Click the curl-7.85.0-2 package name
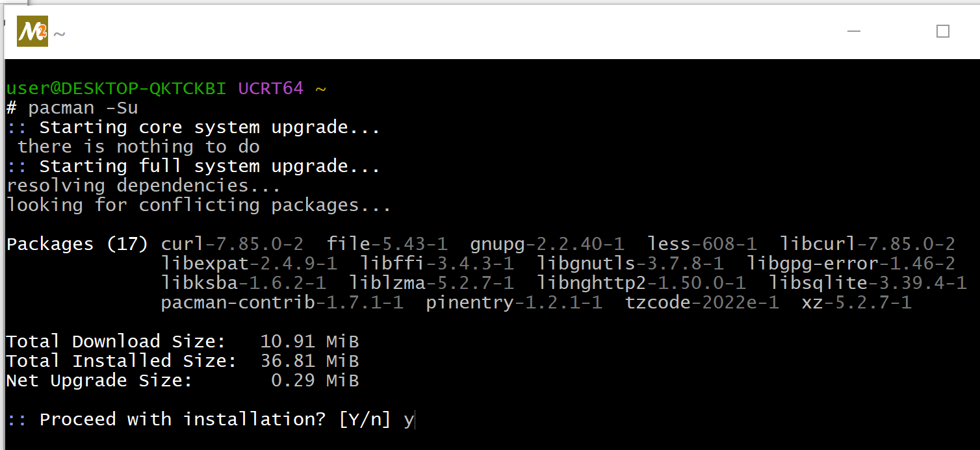Screen dimensions: 980x450 tap(232, 244)
